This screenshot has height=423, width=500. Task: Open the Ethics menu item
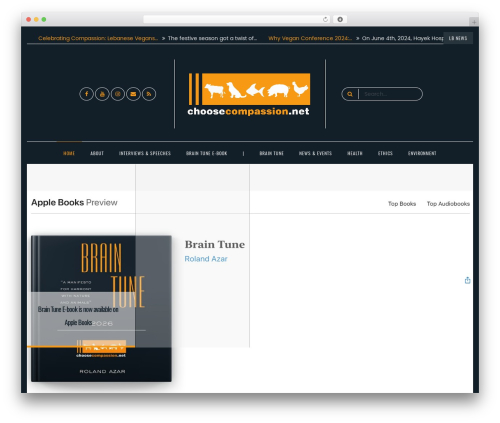click(x=385, y=153)
